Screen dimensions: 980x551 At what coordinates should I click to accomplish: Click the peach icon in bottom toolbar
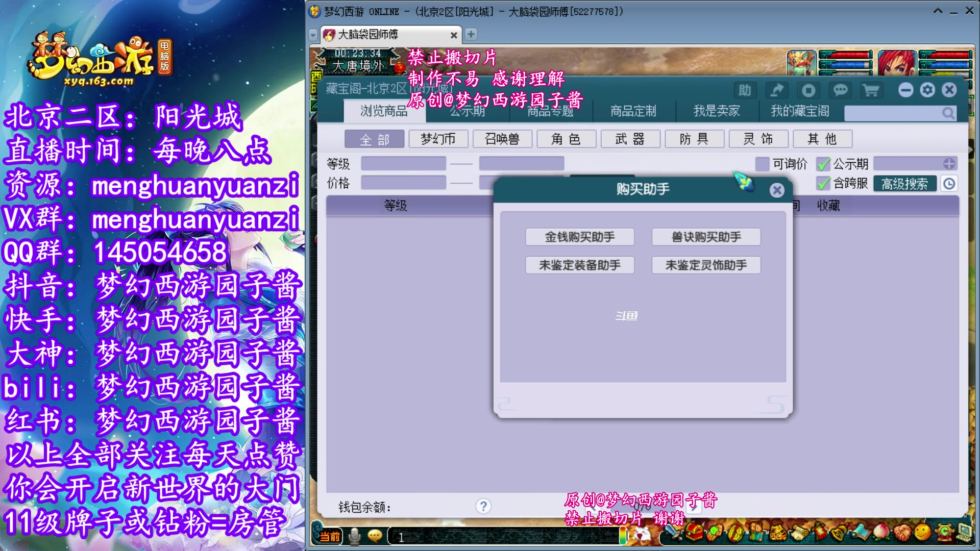coord(881,533)
